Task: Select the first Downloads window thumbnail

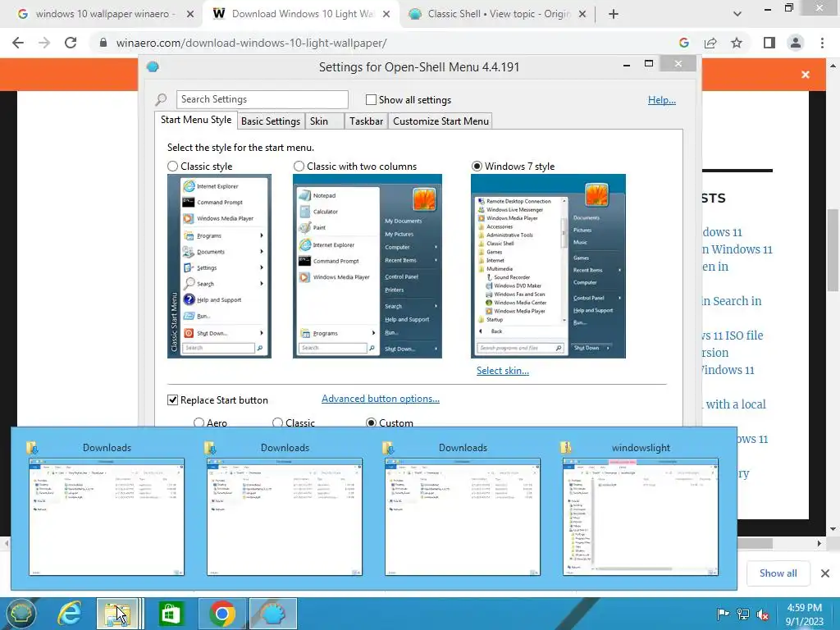Action: [x=107, y=517]
